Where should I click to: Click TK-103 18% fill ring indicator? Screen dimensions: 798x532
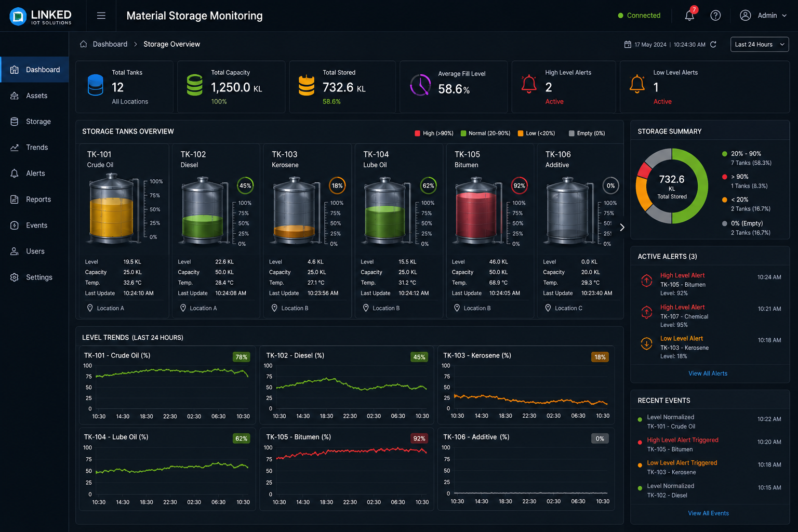337,185
